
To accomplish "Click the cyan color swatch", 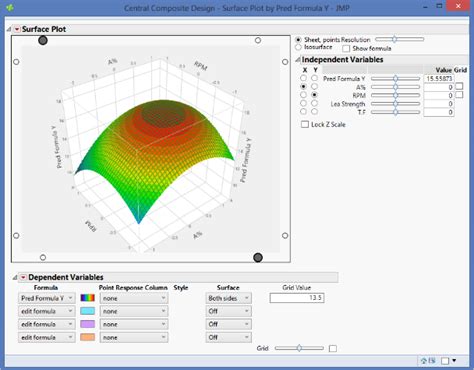I will click(x=88, y=311).
